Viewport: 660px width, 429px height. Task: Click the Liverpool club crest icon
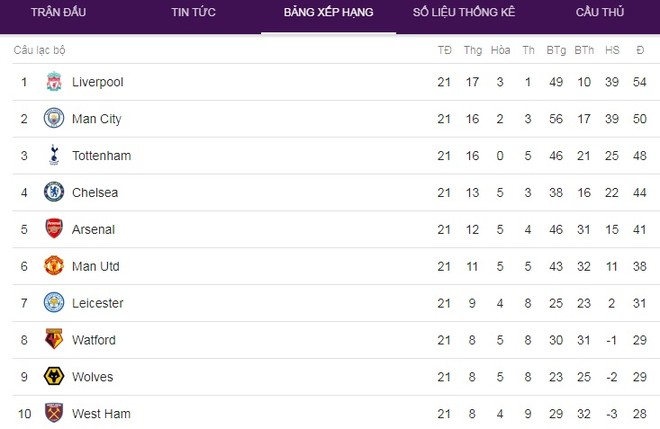(54, 82)
